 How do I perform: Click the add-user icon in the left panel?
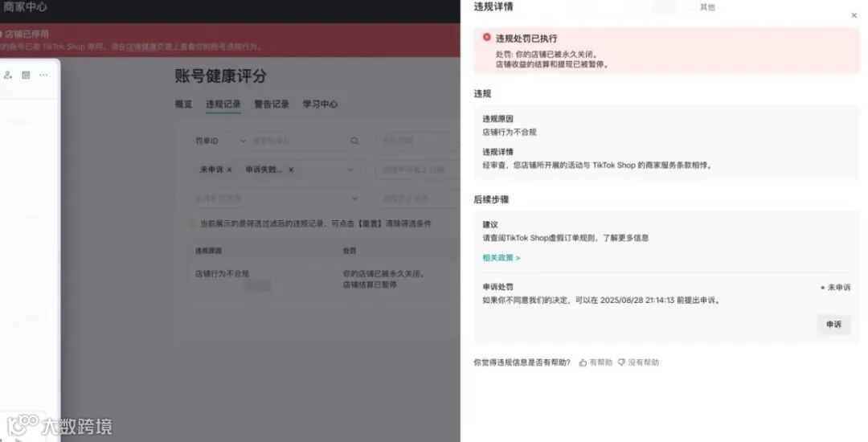click(x=8, y=76)
